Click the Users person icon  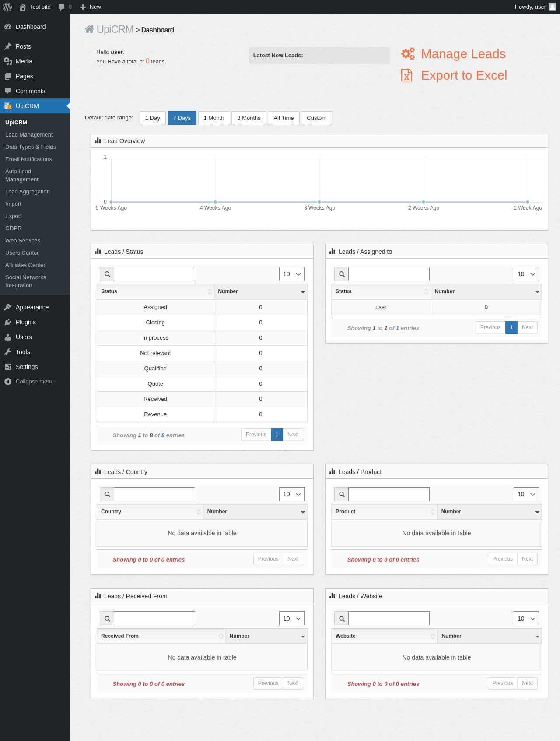click(x=8, y=337)
